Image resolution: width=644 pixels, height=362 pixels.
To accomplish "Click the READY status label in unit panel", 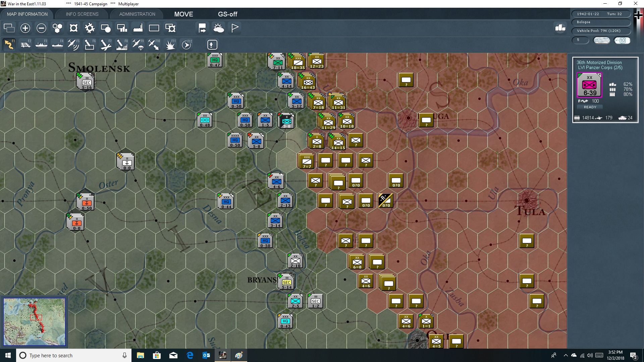I will (590, 107).
